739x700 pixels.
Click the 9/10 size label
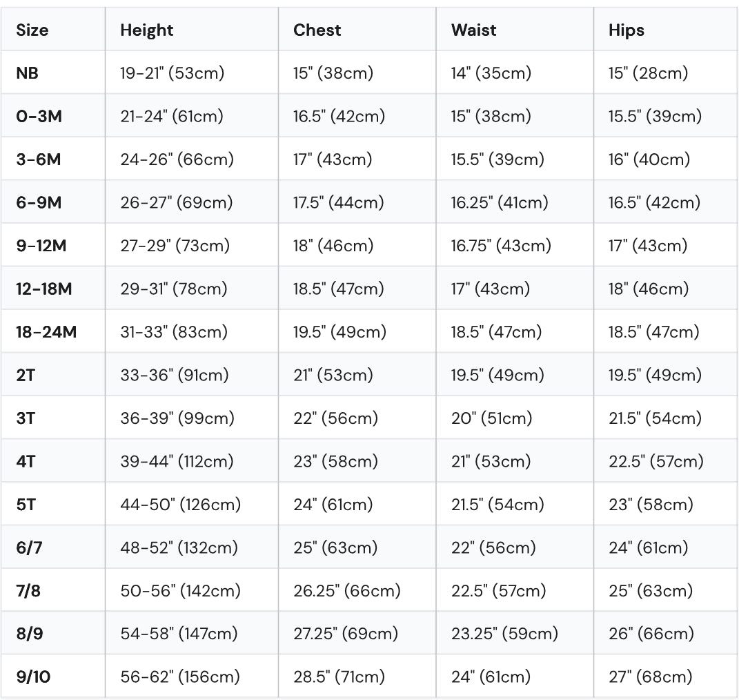33,677
